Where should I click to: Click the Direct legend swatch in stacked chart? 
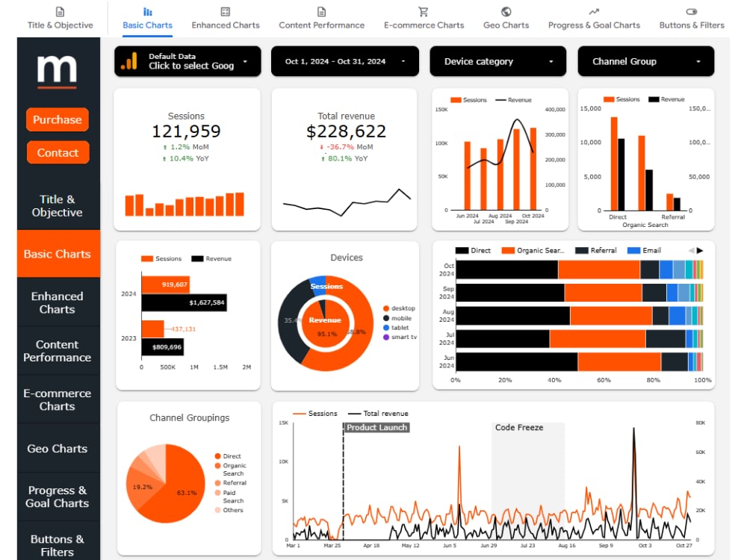click(x=462, y=250)
